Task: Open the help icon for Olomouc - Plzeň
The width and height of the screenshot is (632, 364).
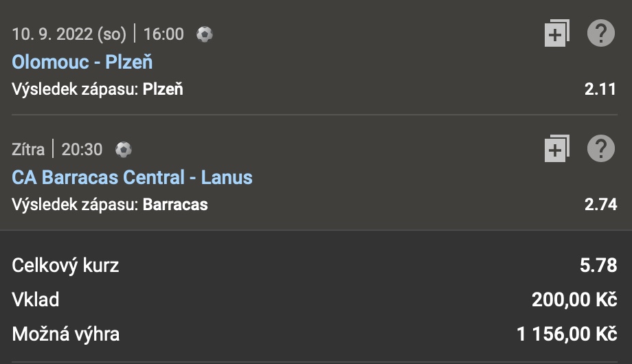Action: (601, 33)
